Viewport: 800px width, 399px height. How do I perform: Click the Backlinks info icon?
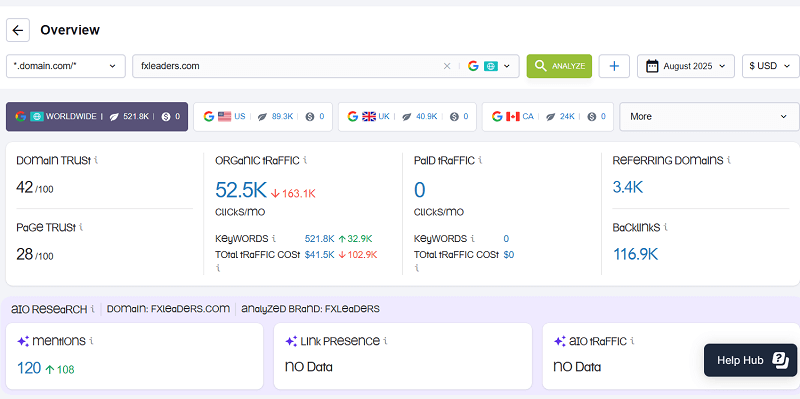coord(666,227)
